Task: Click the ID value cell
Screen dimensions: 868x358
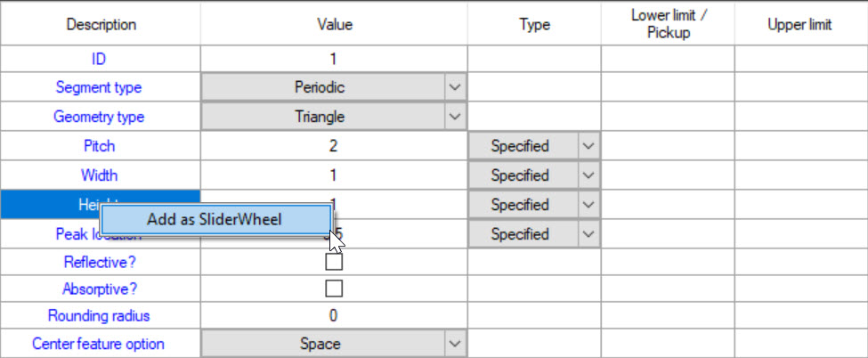Action: coord(334,60)
